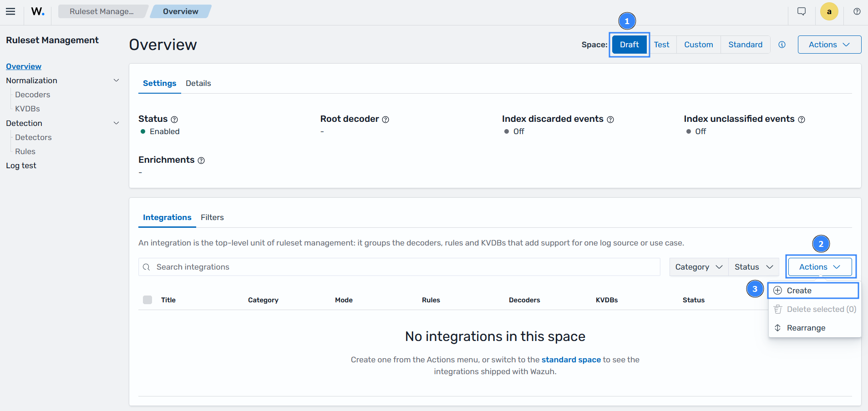Viewport: 868px width, 411px height.
Task: Click the info icon next to Standard
Action: click(x=782, y=45)
